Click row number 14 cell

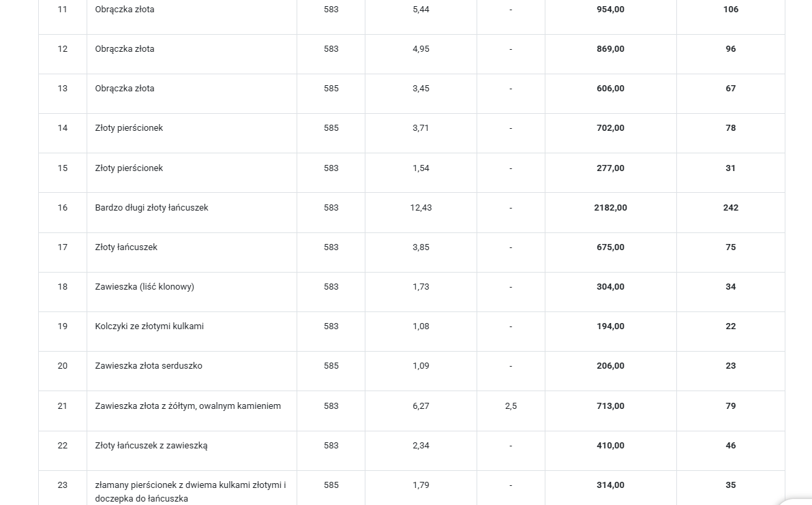tap(63, 128)
